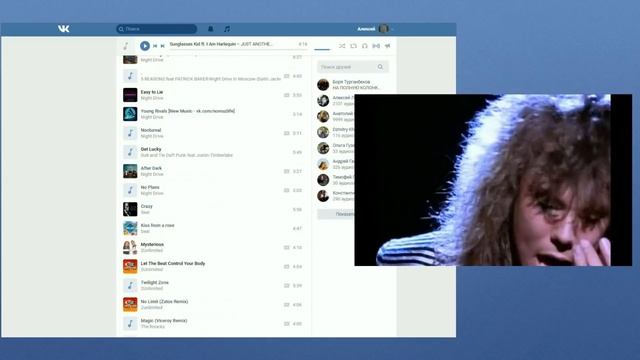Viewport: 640px width, 360px height.
Task: Click Константин's avatar in friends list
Action: 323,196
